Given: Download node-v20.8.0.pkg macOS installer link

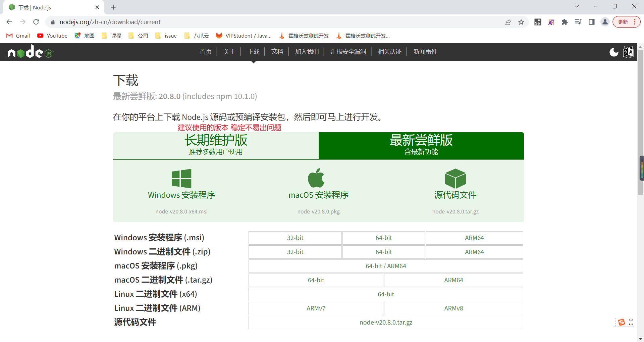Looking at the screenshot, I should coord(319,211).
